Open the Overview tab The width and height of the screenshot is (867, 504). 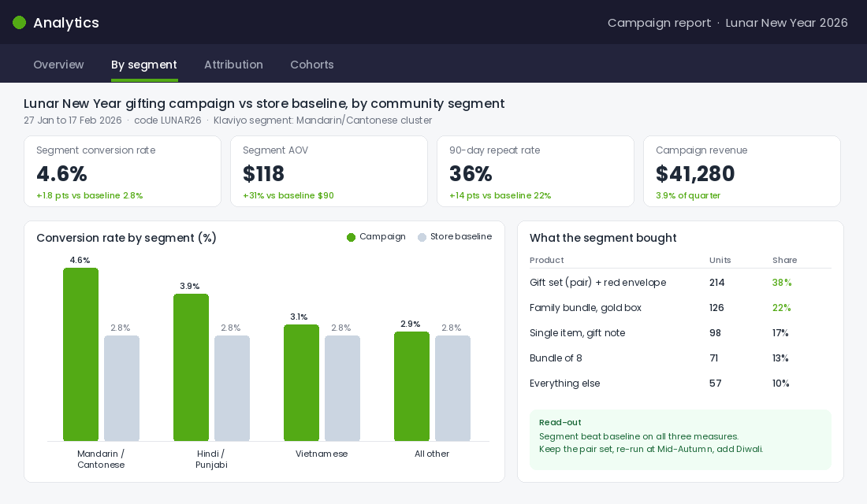[x=58, y=65]
